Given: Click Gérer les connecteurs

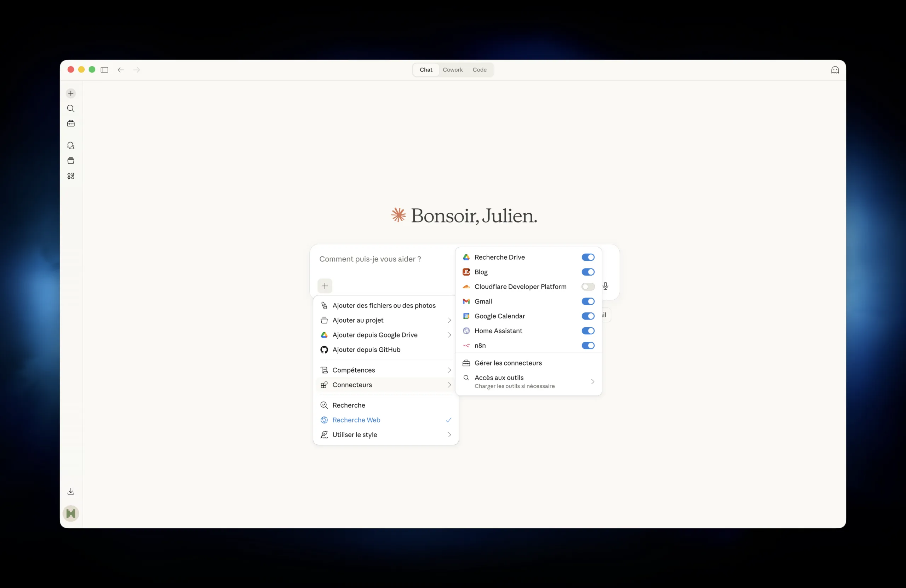Looking at the screenshot, I should coord(508,363).
